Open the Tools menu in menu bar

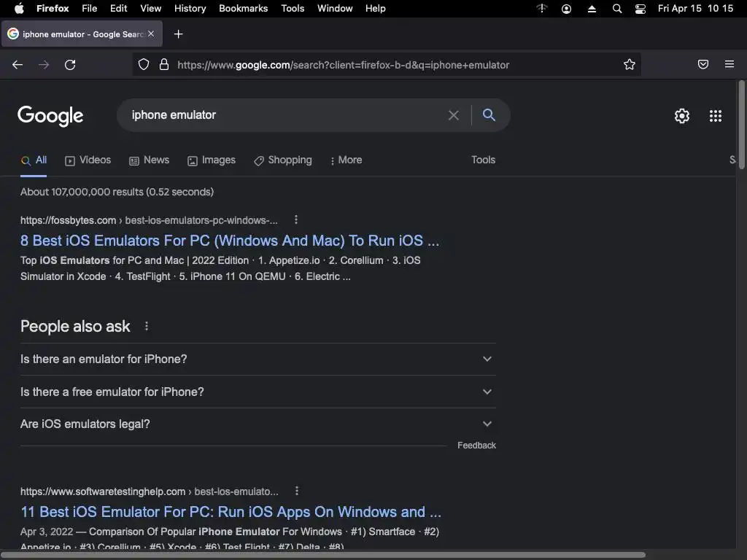[293, 9]
